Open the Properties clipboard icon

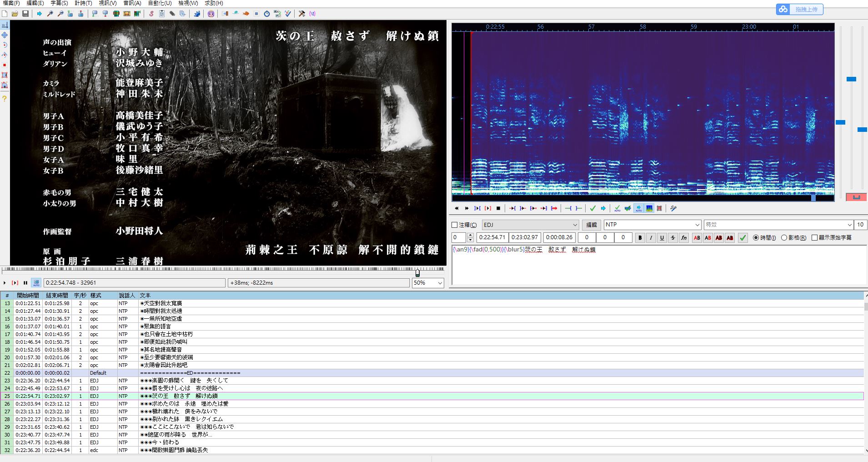click(x=162, y=14)
